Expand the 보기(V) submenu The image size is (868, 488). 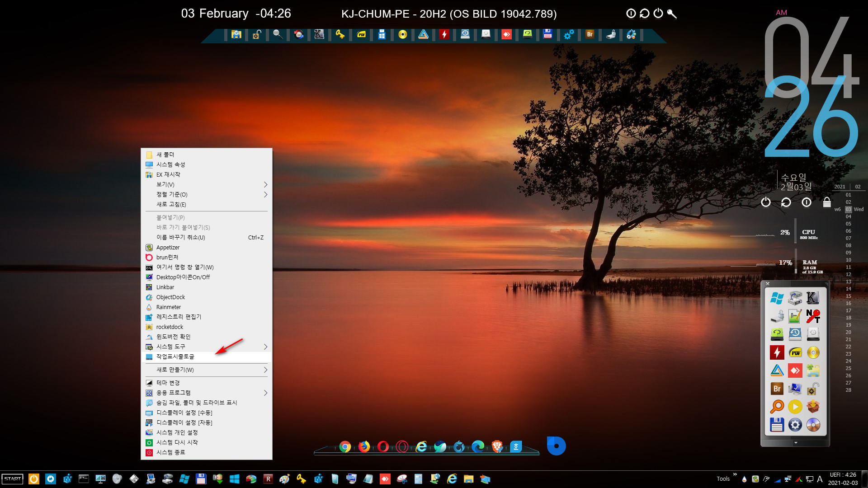pyautogui.click(x=207, y=184)
